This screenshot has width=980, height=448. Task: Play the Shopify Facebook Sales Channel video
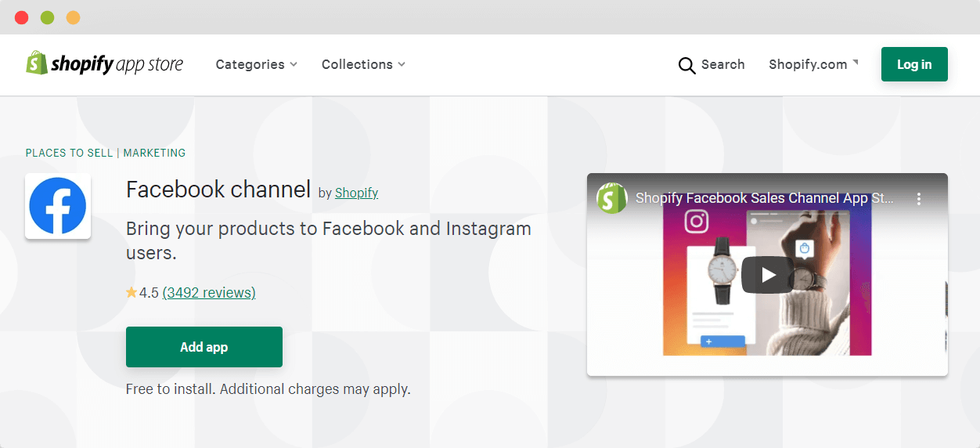point(768,275)
